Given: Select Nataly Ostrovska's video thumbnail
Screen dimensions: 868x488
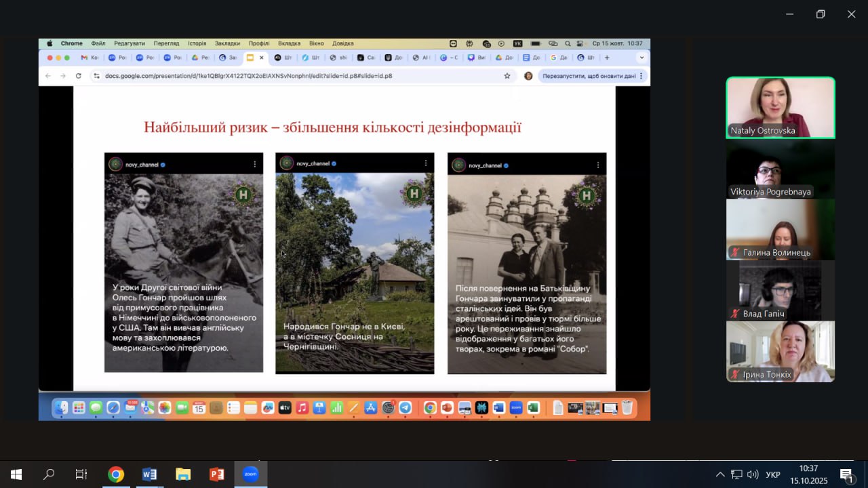Looking at the screenshot, I should pyautogui.click(x=780, y=108).
